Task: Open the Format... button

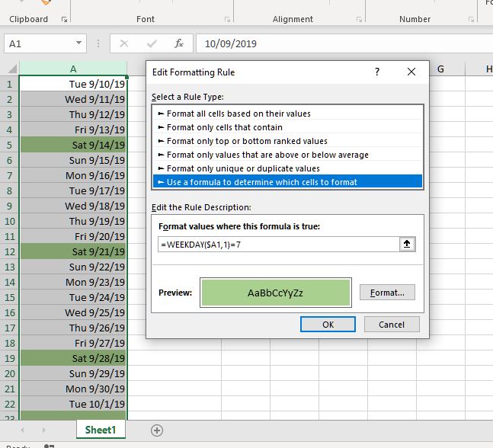Action: click(x=387, y=293)
